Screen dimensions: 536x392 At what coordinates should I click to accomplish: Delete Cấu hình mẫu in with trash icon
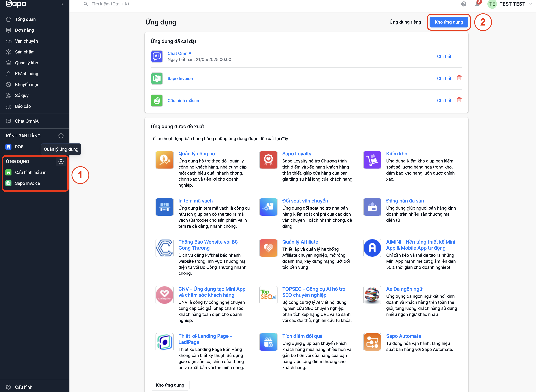tap(459, 100)
